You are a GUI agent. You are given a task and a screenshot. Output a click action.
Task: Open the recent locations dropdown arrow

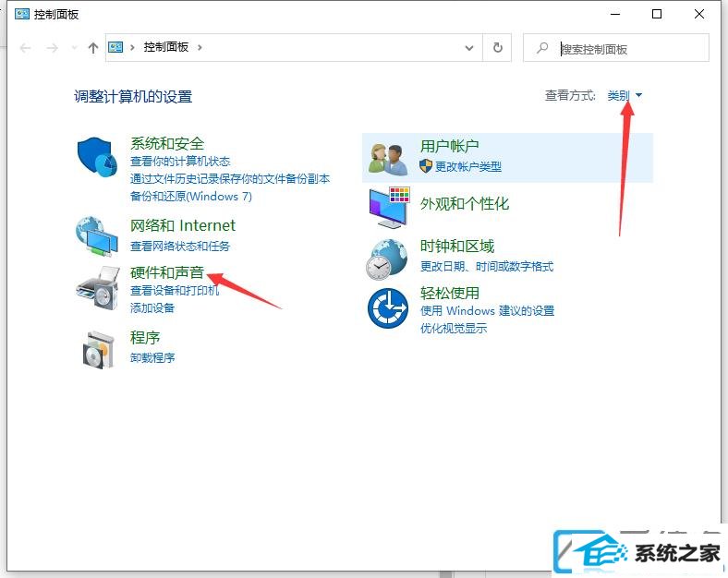click(74, 48)
